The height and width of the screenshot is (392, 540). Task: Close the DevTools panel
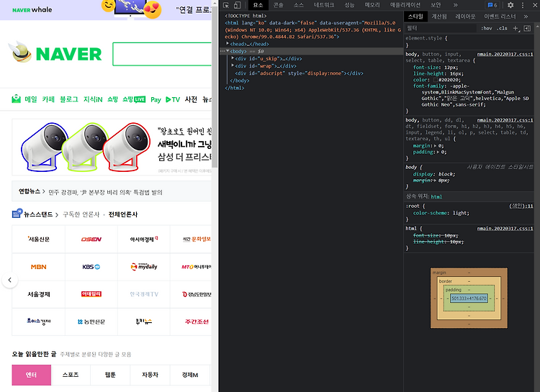click(535, 5)
